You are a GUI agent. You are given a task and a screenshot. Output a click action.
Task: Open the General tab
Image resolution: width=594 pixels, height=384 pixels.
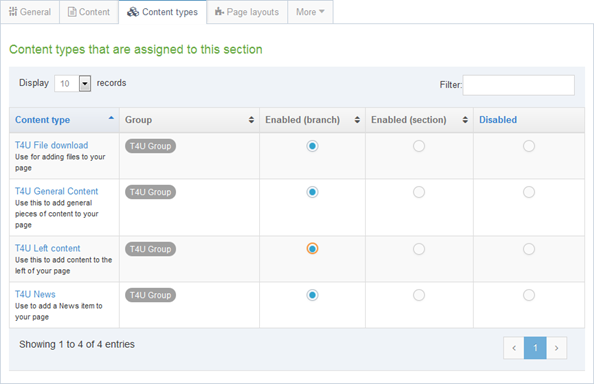(x=30, y=12)
